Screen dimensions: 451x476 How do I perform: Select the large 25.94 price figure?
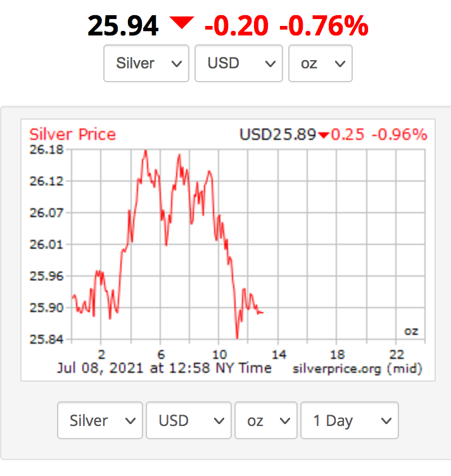point(123,26)
